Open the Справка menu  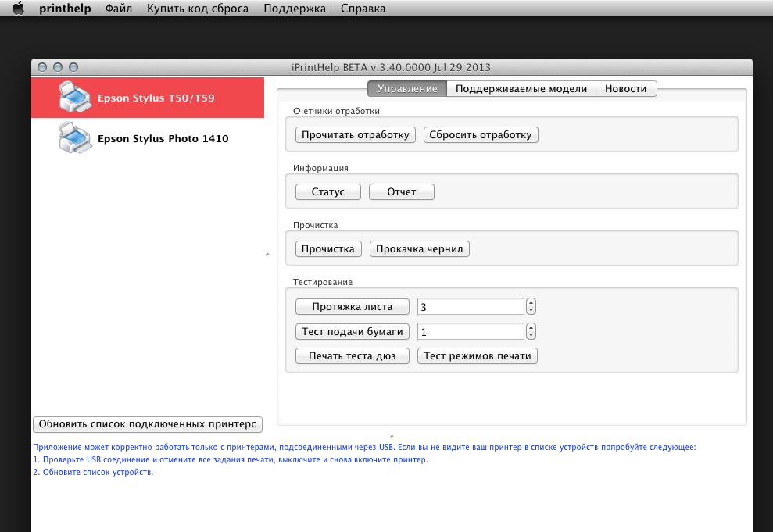(363, 9)
